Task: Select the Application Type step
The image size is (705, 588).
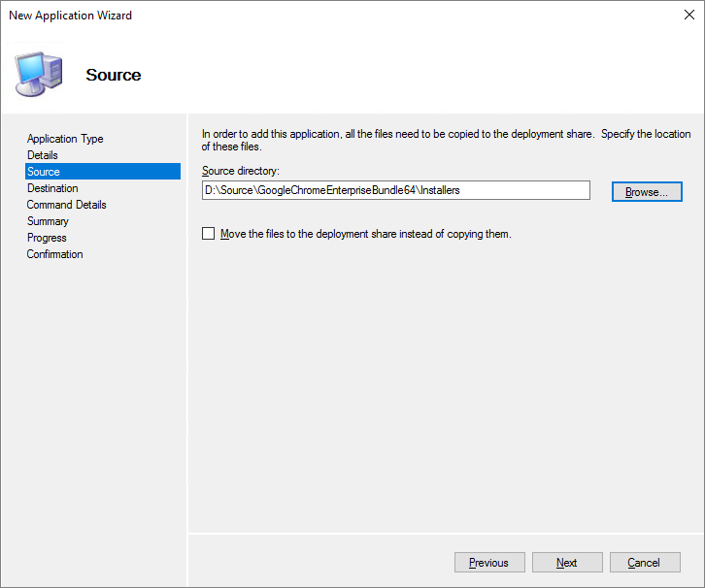Action: [x=65, y=139]
